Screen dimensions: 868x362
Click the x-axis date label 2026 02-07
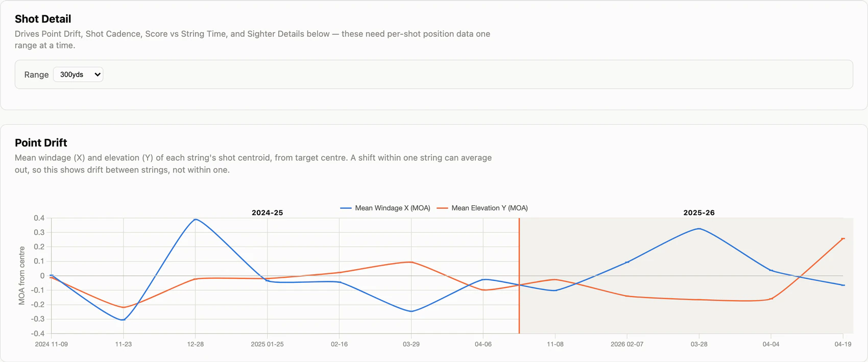coord(627,344)
